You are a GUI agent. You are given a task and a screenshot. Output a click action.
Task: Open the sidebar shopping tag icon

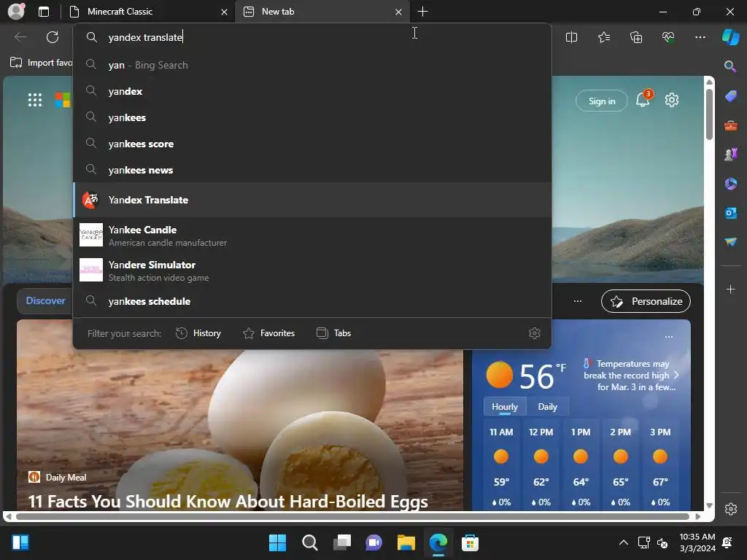[x=730, y=96]
